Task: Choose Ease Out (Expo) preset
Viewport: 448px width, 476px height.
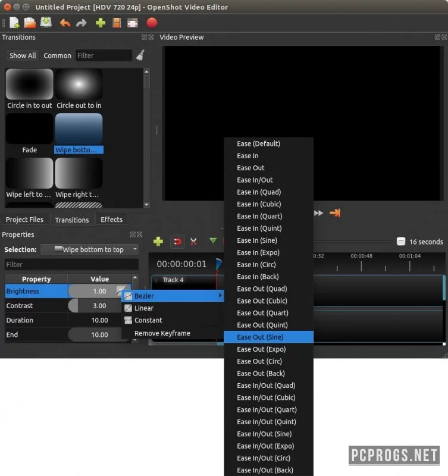Action: coord(268,349)
